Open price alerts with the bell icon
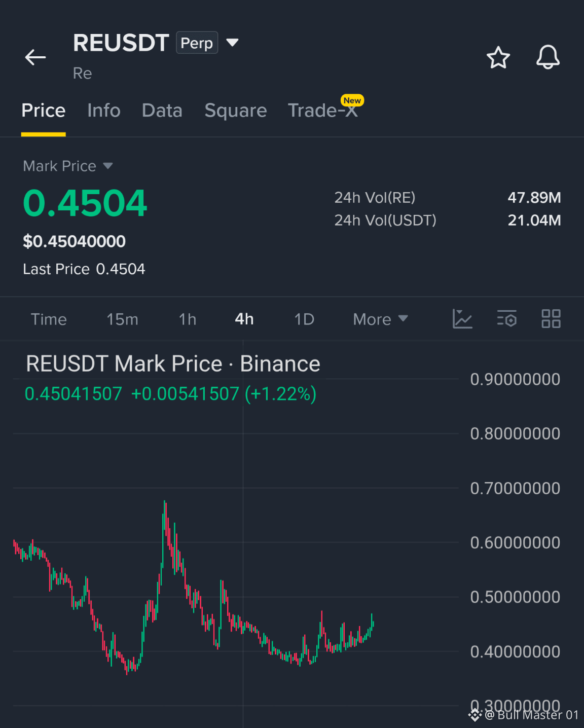 coord(548,57)
